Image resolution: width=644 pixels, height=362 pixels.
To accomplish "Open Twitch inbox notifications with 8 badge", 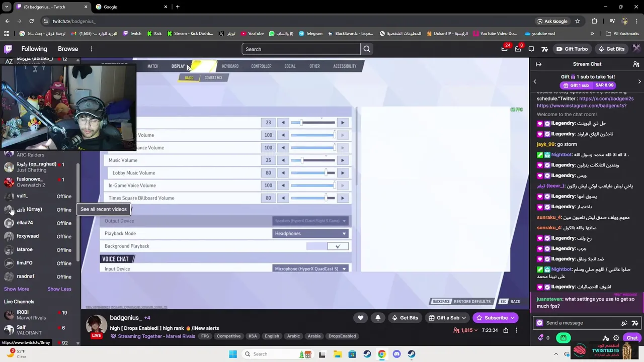I will pos(518,49).
